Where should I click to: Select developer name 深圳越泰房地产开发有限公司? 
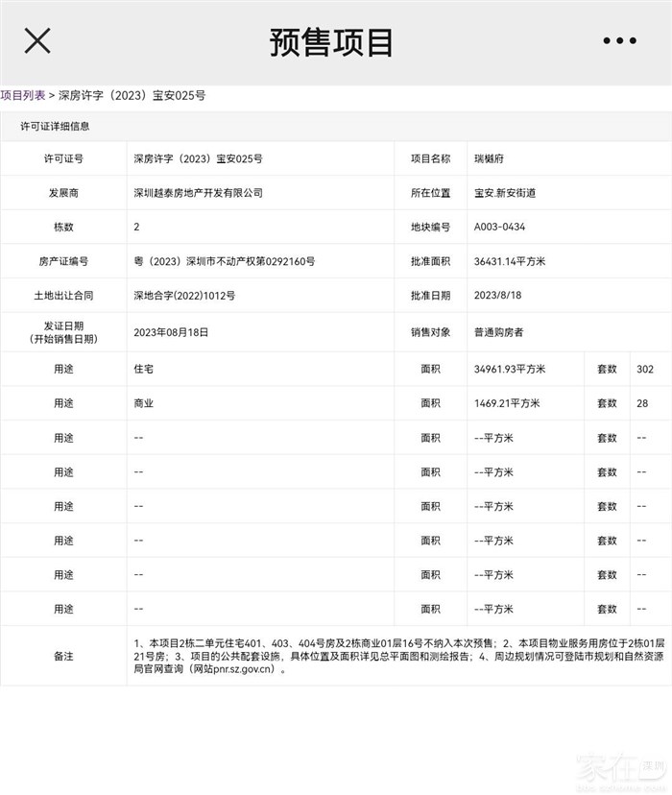[x=198, y=193]
